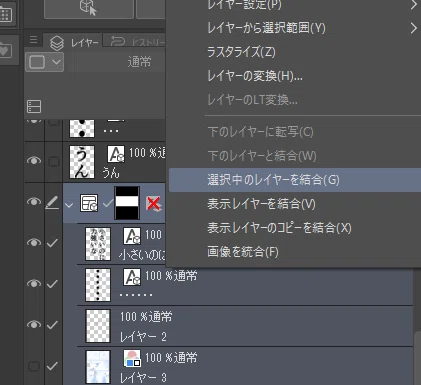Viewport: 421px width, 385px height.
Task: Click the black and white mask thumbnail
Action: (127, 203)
